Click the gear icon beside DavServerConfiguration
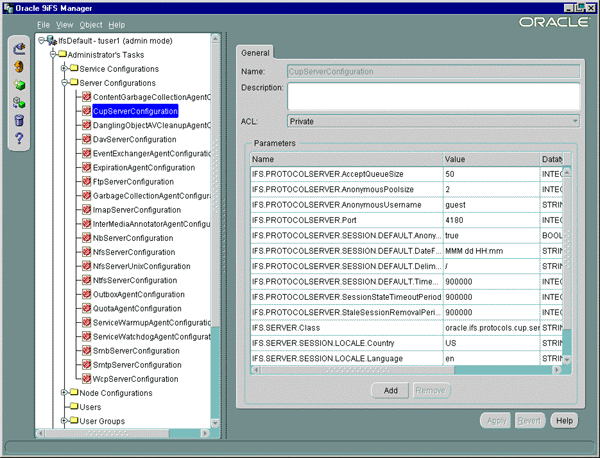 tap(87, 139)
